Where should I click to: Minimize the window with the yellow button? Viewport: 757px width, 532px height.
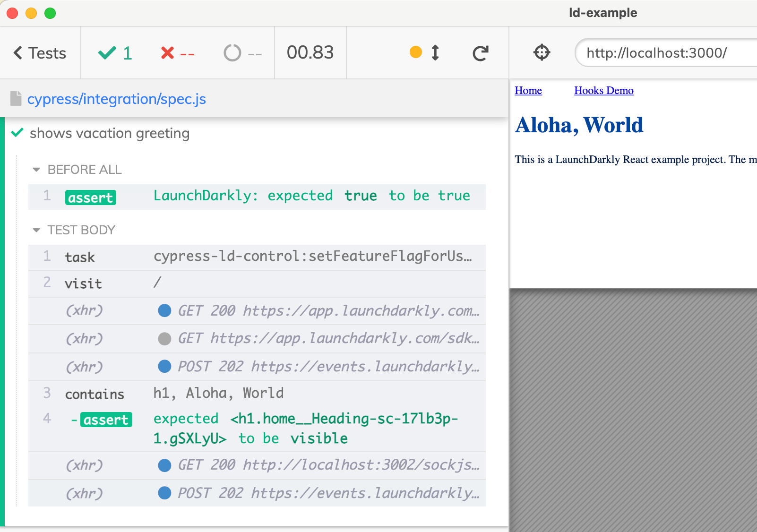pos(31,13)
